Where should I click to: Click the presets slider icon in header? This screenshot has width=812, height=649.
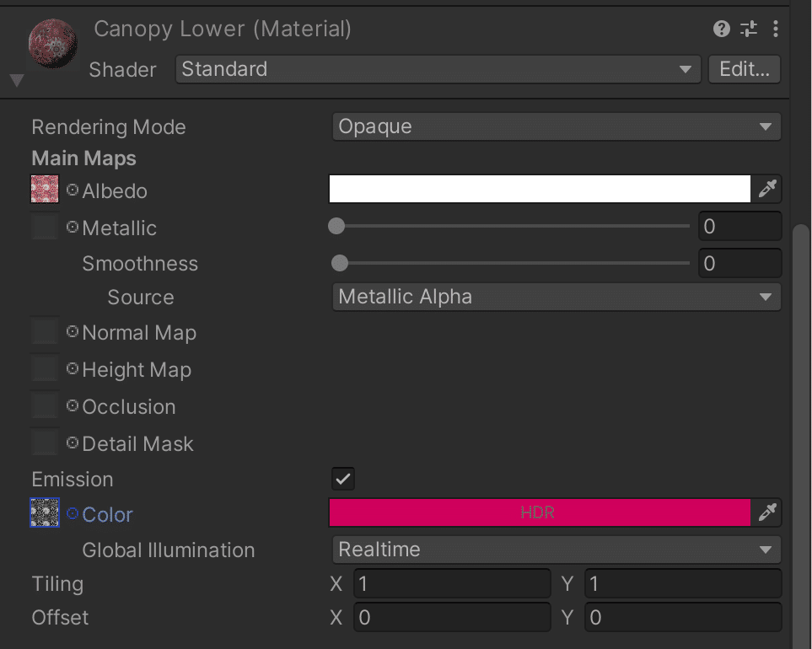(x=749, y=29)
